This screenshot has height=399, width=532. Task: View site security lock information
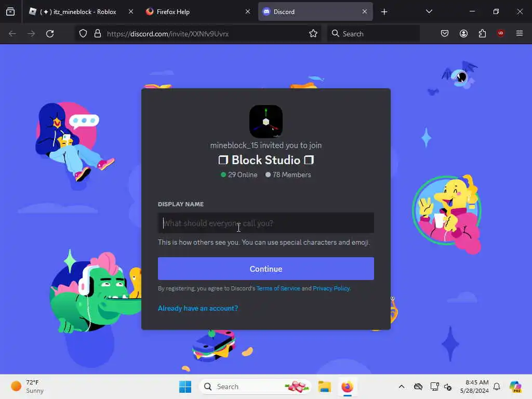coord(98,34)
